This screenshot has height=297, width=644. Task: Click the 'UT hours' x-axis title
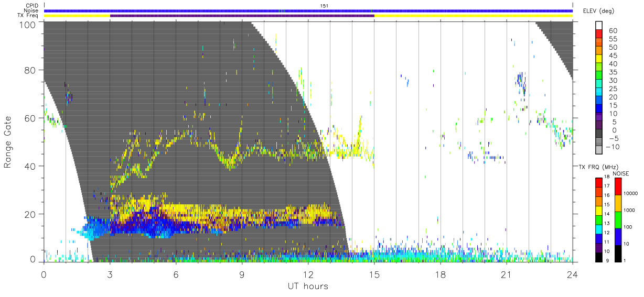[x=308, y=286]
